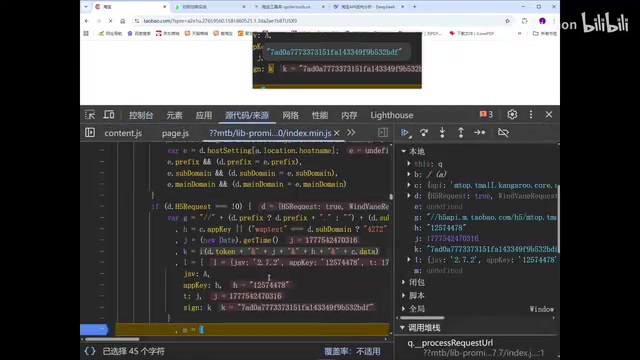Open DevTools settings gear
This screenshot has height=360, width=640.
(512, 115)
